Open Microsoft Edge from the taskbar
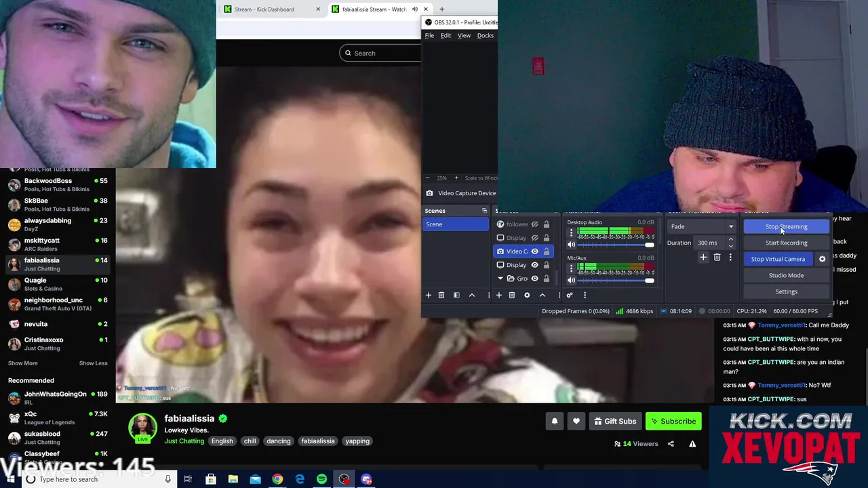868x488 pixels. tap(300, 479)
